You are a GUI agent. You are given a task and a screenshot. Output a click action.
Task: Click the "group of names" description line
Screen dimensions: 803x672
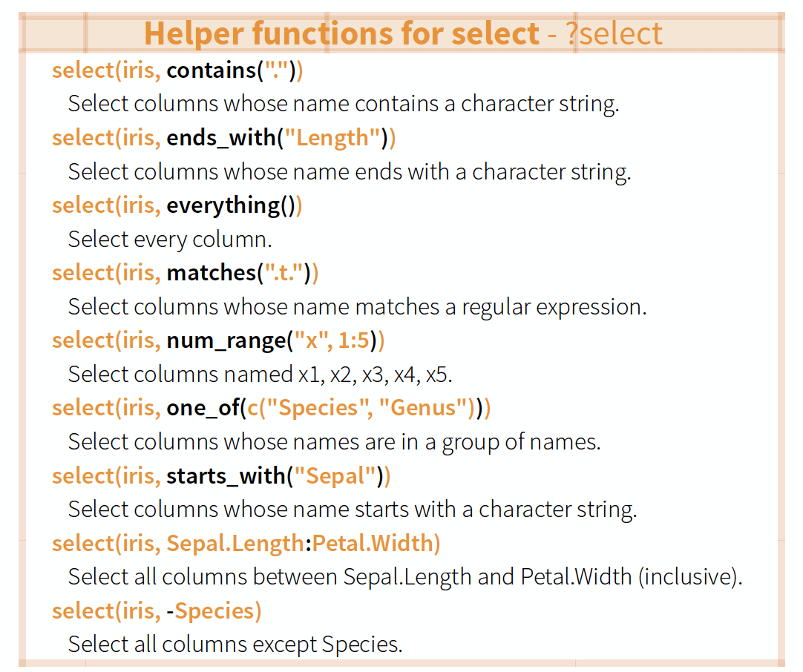pos(334,441)
